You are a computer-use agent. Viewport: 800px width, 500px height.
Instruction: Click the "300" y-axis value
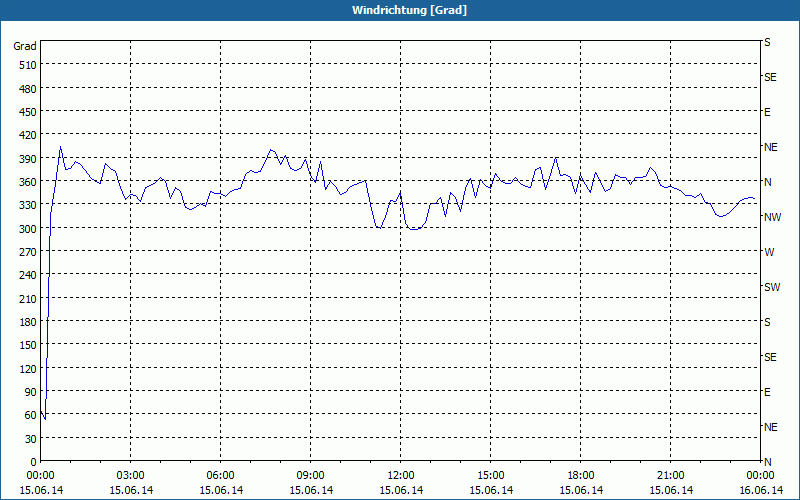click(x=28, y=229)
